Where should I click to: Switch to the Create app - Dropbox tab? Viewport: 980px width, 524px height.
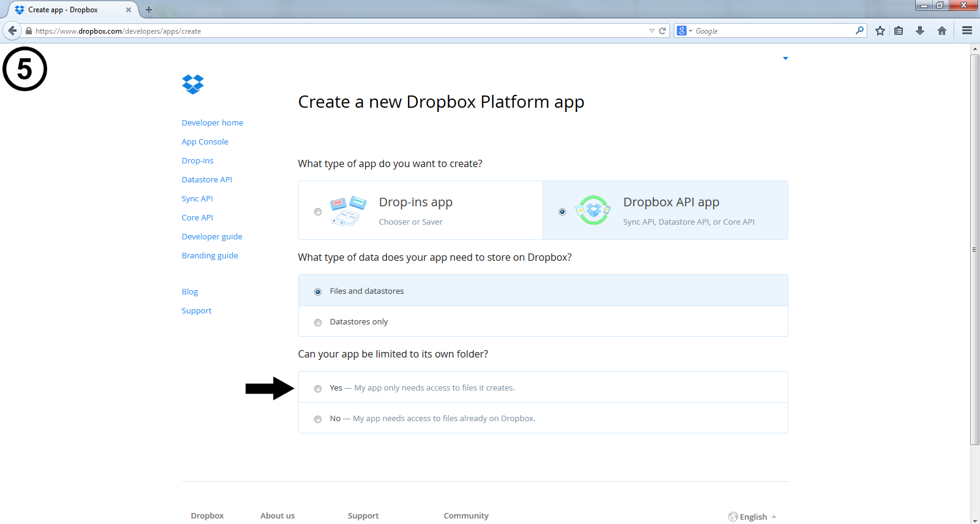(72, 10)
